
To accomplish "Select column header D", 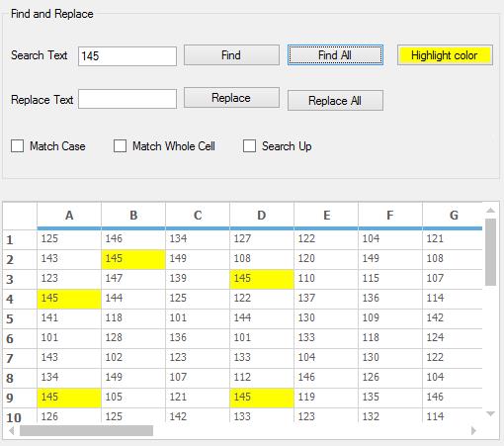I will click(x=262, y=216).
